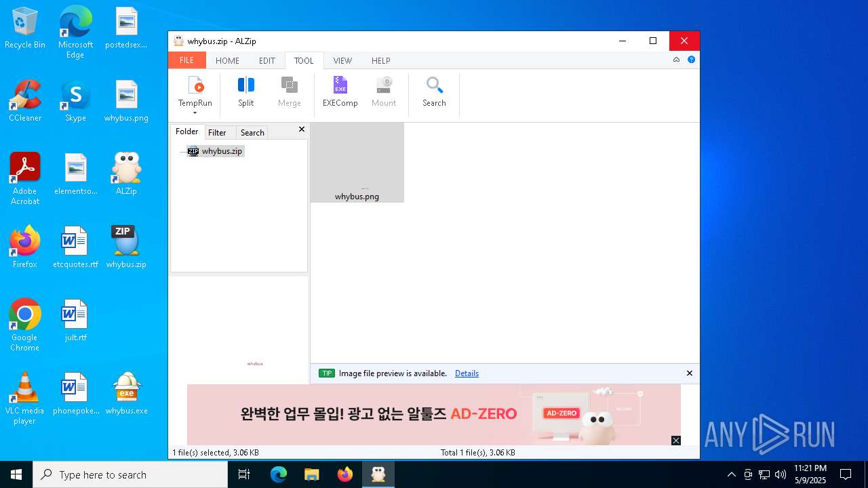Screen dimensions: 868x488
Task: Click the image preview pane
Action: 239,331
